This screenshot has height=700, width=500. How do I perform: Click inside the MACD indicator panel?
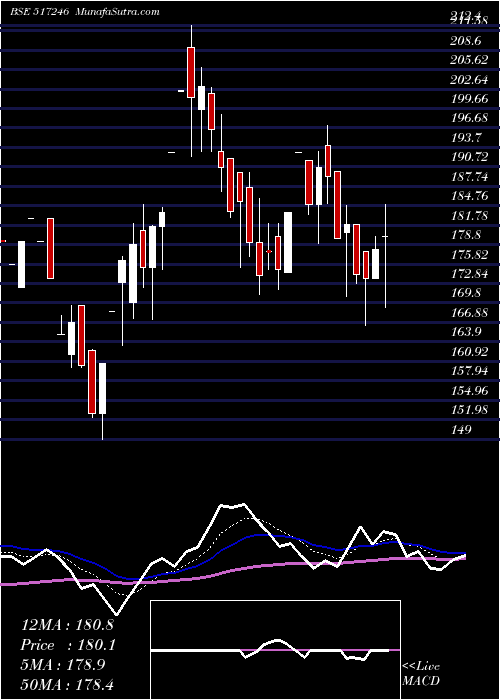pyautogui.click(x=275, y=650)
